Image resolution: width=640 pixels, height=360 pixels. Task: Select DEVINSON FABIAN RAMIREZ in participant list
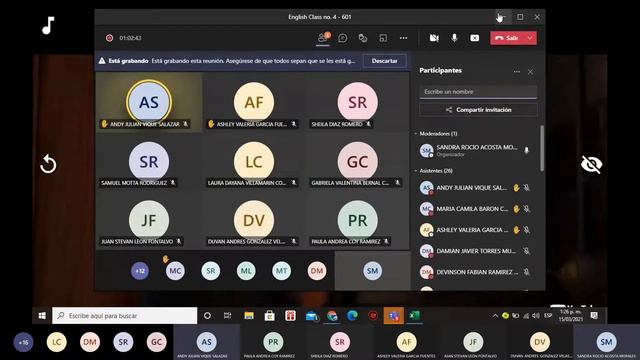(x=476, y=272)
